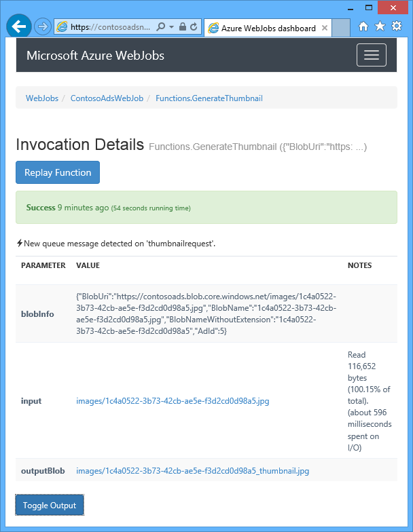This screenshot has width=413, height=532.
Task: Open the address bar search magnifier
Action: (x=160, y=27)
